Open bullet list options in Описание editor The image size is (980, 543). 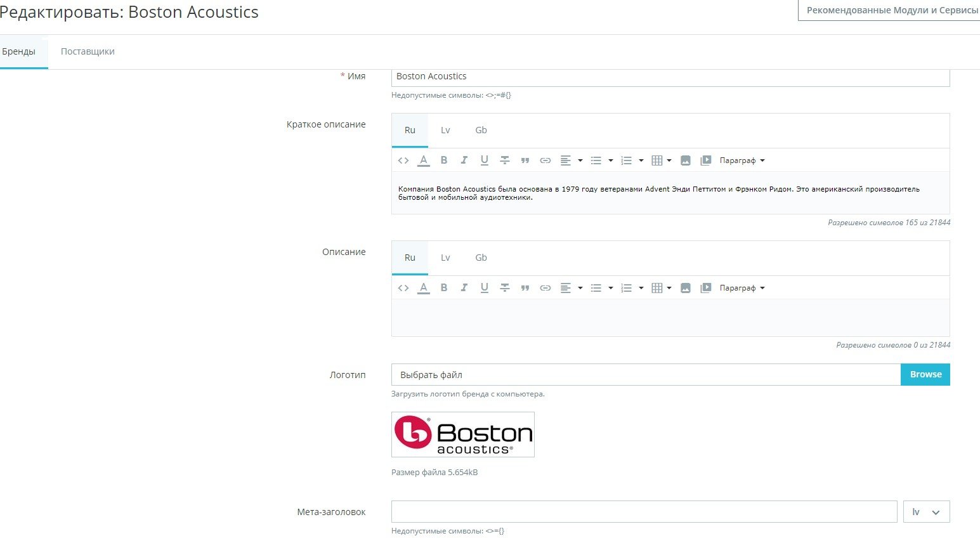pos(601,288)
